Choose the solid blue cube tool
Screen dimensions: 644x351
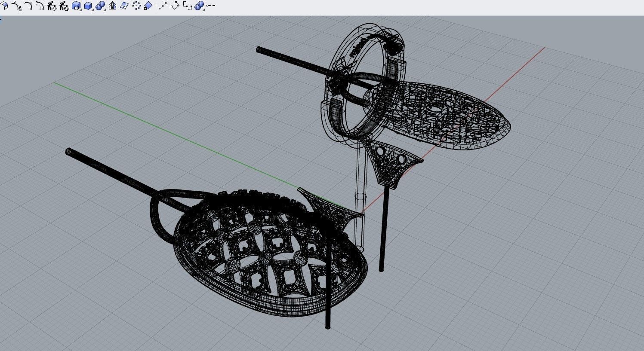(x=88, y=6)
